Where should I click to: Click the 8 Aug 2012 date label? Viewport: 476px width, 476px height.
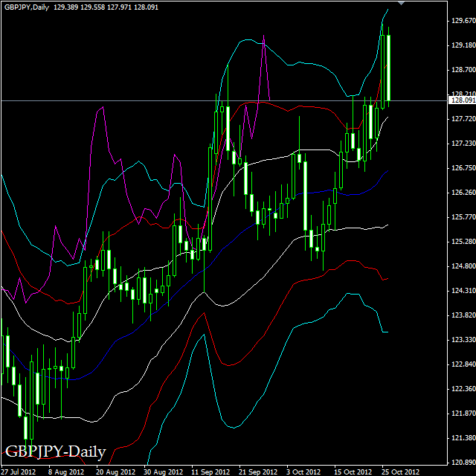pos(66,472)
